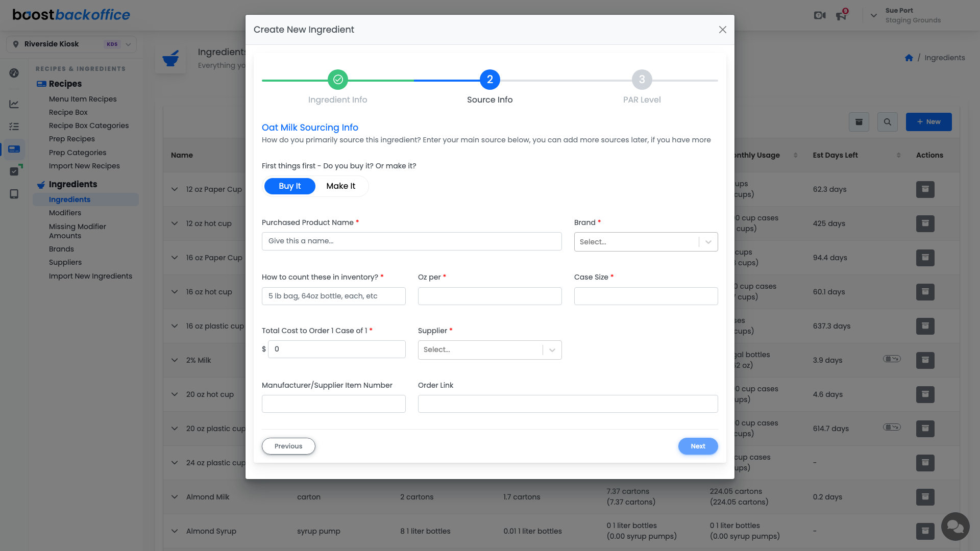The width and height of the screenshot is (980, 551).
Task: Open the tasks checkbox sidebar icon
Action: [14, 171]
